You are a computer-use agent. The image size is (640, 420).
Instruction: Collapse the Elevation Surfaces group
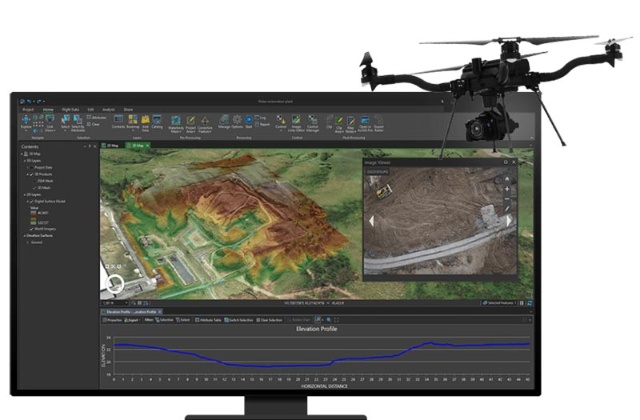(x=24, y=236)
